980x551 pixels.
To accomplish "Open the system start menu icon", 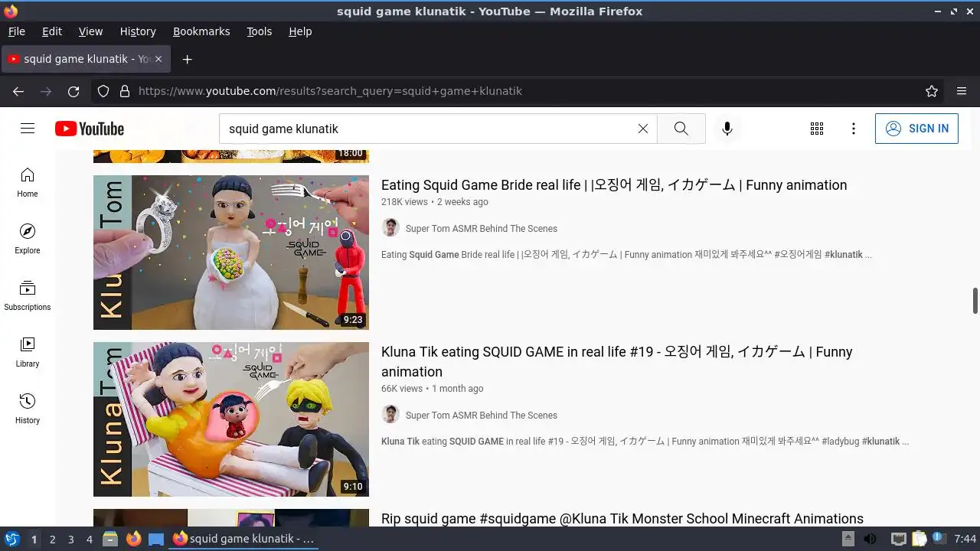I will tap(11, 539).
